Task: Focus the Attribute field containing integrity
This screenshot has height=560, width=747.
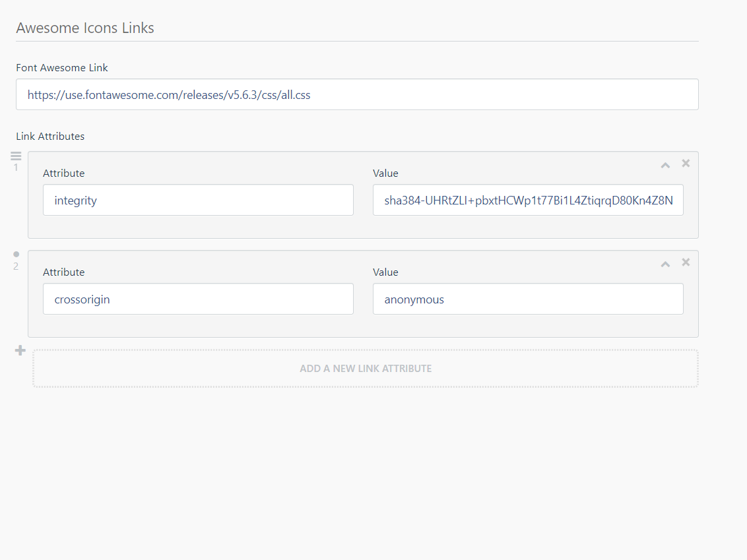Action: (x=198, y=201)
